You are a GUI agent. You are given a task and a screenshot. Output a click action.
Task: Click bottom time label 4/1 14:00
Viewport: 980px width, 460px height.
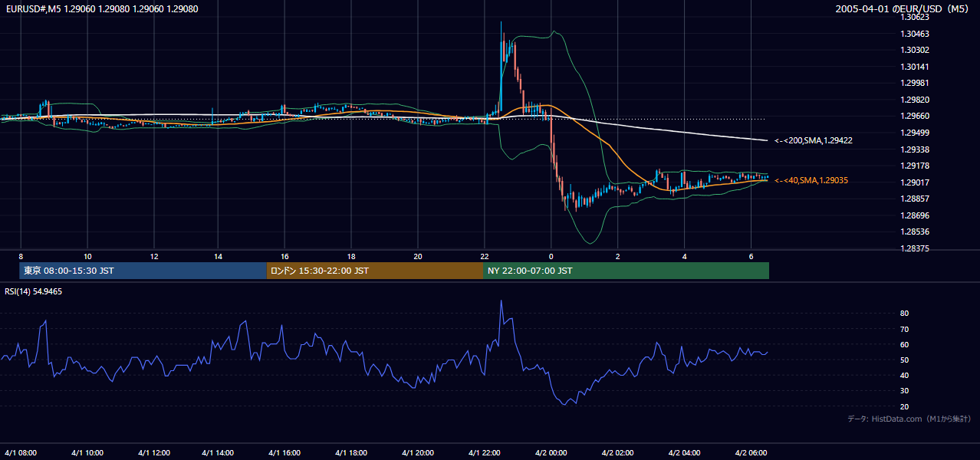pyautogui.click(x=219, y=452)
